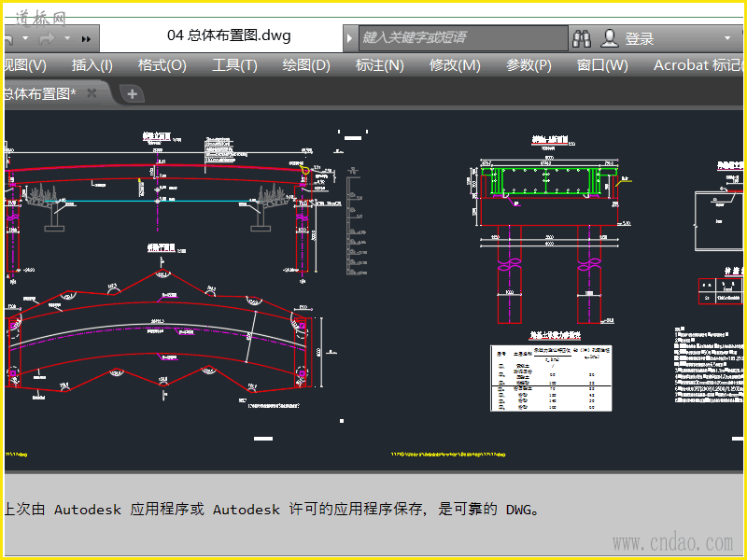Open the 视图(V) menu
747x560 pixels.
click(25, 65)
